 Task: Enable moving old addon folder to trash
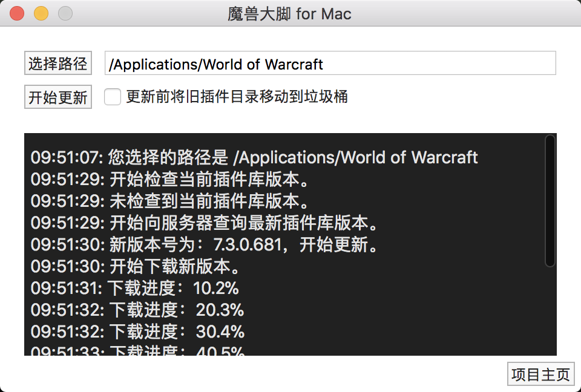pyautogui.click(x=113, y=97)
